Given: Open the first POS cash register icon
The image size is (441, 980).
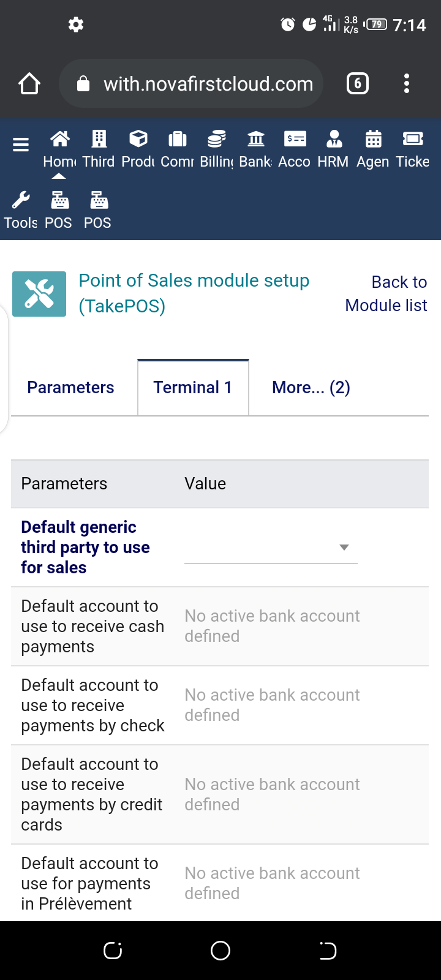Looking at the screenshot, I should 59,200.
